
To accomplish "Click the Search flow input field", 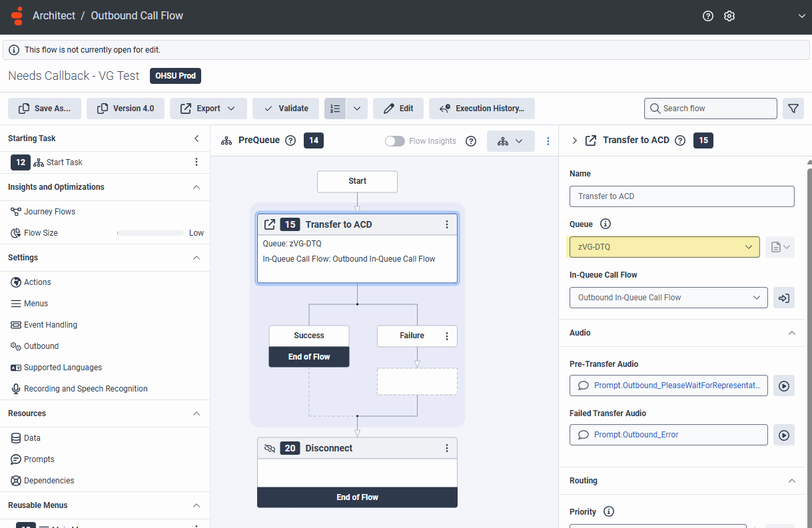I will point(711,109).
